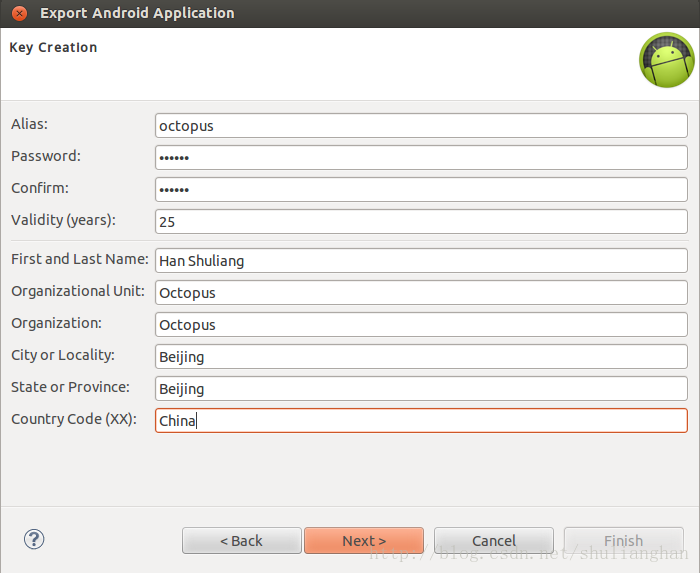This screenshot has width=700, height=573.
Task: Edit the Validity years field
Action: pyautogui.click(x=421, y=222)
